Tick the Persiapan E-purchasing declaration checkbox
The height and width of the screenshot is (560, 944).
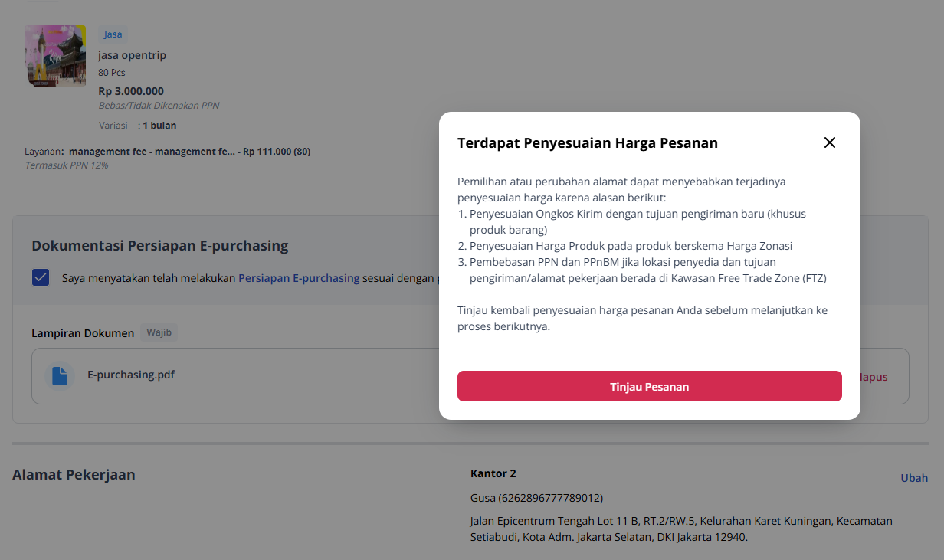[41, 277]
